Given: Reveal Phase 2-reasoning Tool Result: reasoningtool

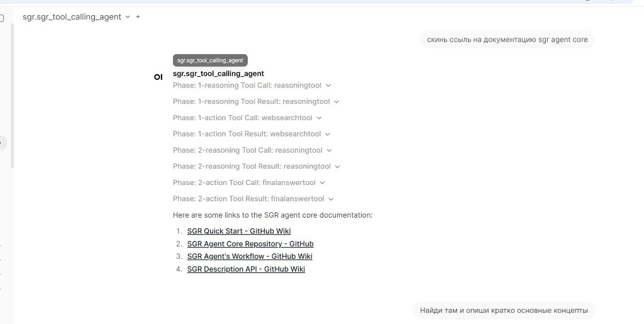Looking at the screenshot, I should [x=257, y=167].
